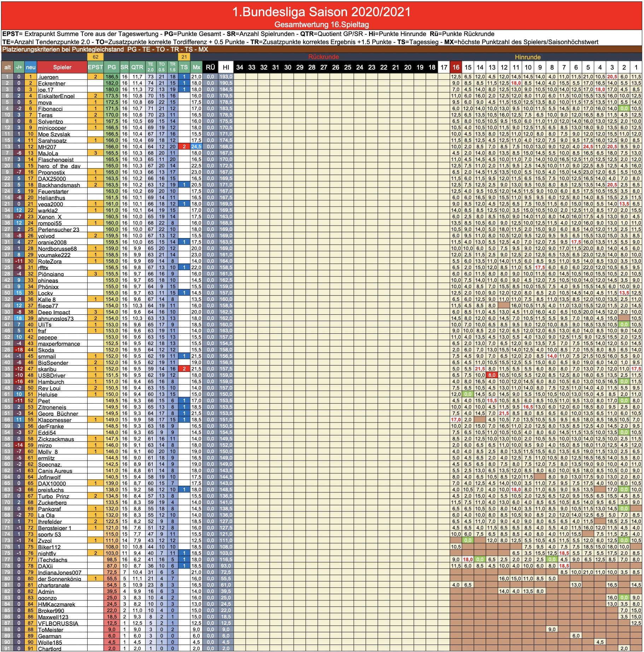Select player name 'Turbo_Prinz'

[54, 496]
